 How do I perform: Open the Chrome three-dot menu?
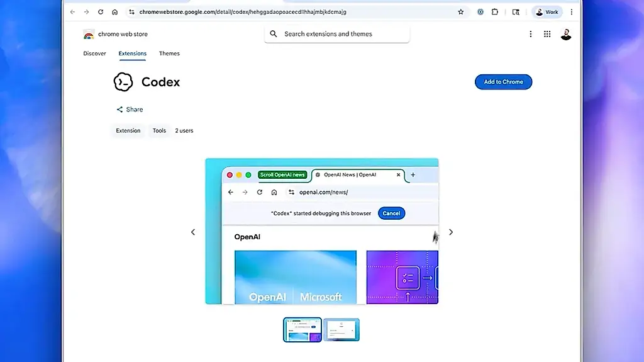point(571,12)
